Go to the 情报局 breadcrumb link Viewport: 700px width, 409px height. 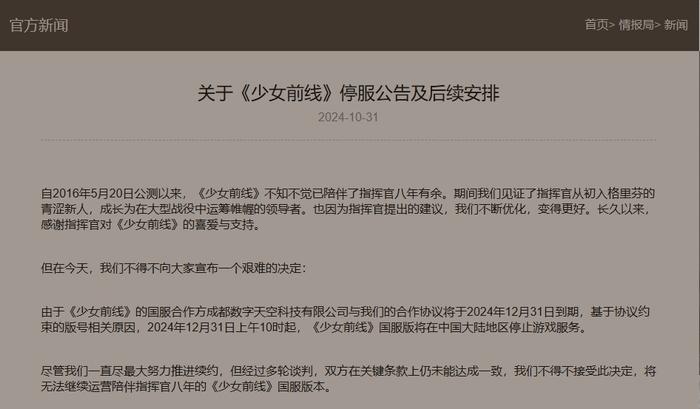pyautogui.click(x=636, y=25)
